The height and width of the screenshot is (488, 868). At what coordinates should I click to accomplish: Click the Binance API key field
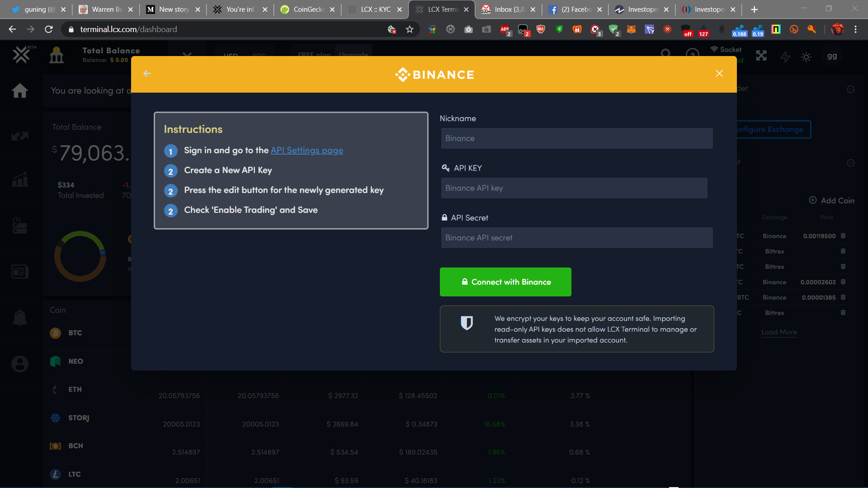point(574,188)
